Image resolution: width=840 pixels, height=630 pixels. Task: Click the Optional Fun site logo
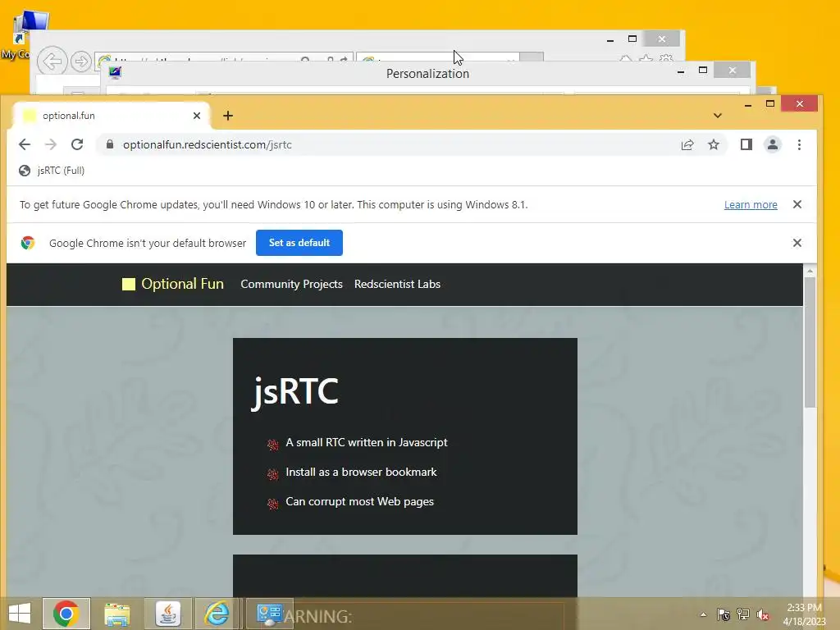point(172,284)
